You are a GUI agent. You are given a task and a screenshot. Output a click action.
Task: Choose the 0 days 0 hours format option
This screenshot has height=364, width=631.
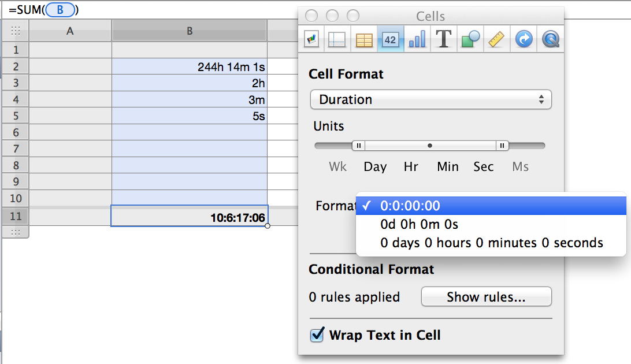[491, 243]
